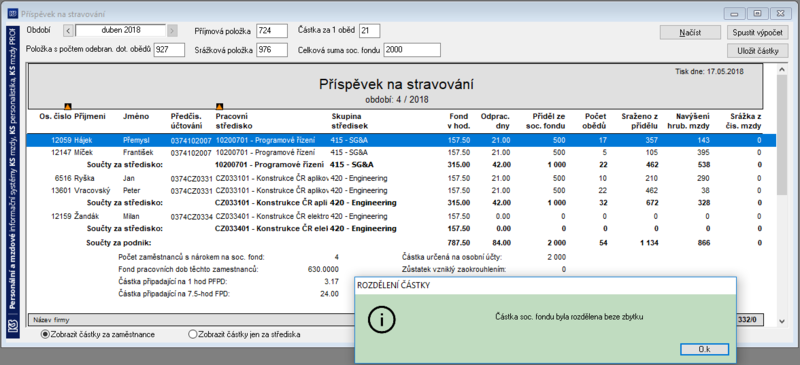Edit Částka za 1 oběd field
This screenshot has height=365, width=800.
(369, 31)
